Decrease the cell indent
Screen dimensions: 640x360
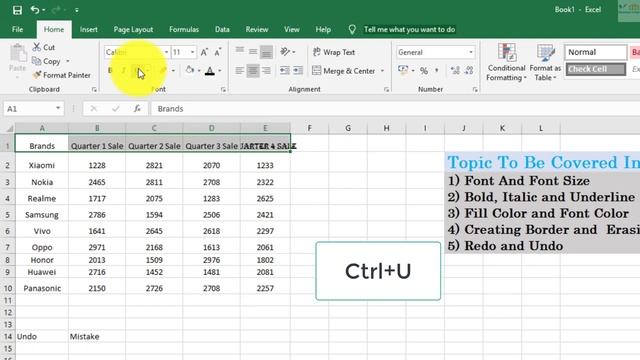[x=284, y=71]
